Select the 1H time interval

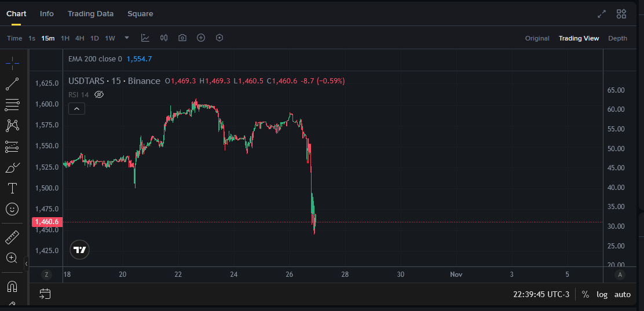click(x=65, y=38)
